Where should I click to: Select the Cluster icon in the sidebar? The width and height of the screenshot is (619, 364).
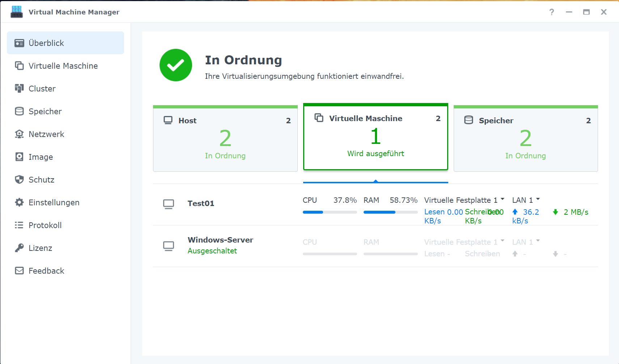20,89
